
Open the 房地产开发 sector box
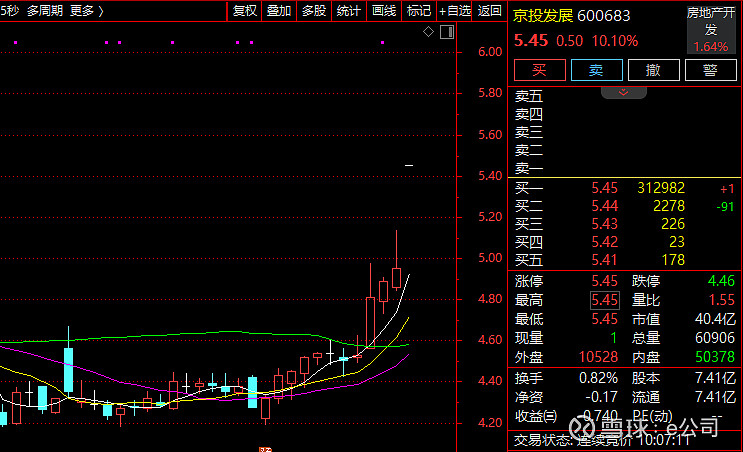pyautogui.click(x=711, y=29)
